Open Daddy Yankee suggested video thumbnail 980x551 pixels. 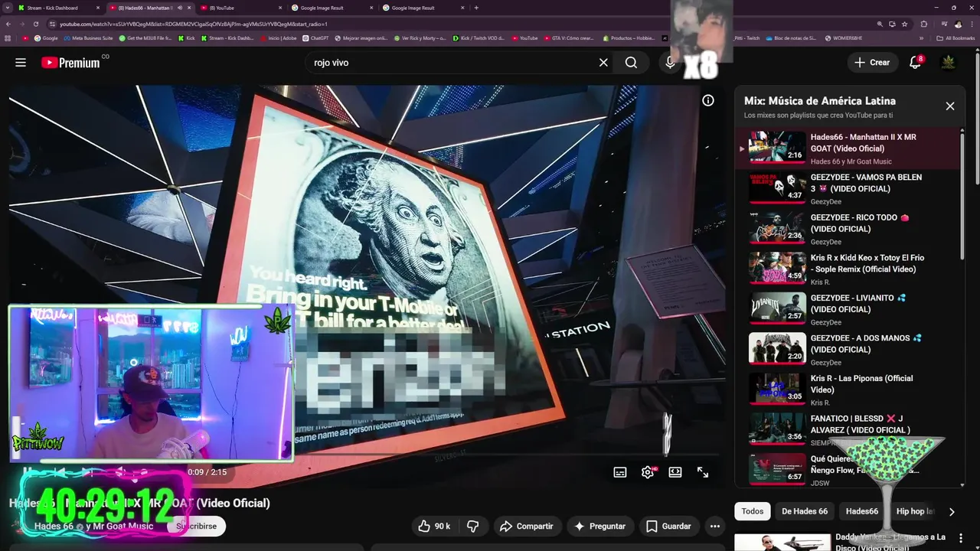click(782, 543)
